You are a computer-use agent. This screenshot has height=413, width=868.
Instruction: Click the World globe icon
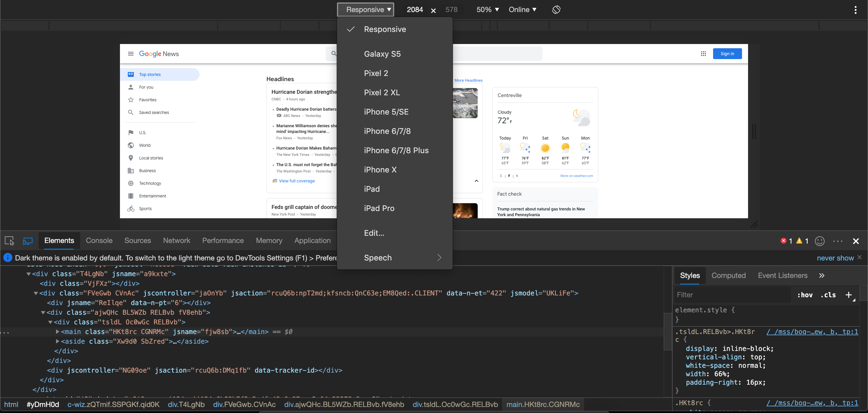pyautogui.click(x=131, y=145)
